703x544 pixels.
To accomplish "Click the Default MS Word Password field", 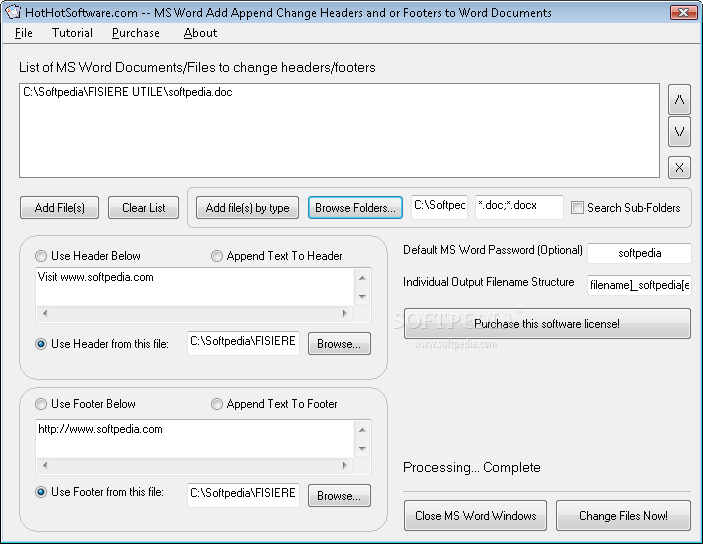I will click(x=639, y=253).
